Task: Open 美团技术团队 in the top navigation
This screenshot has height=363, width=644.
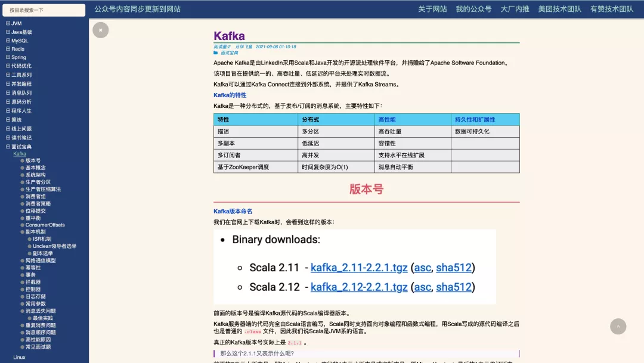Action: [559, 9]
